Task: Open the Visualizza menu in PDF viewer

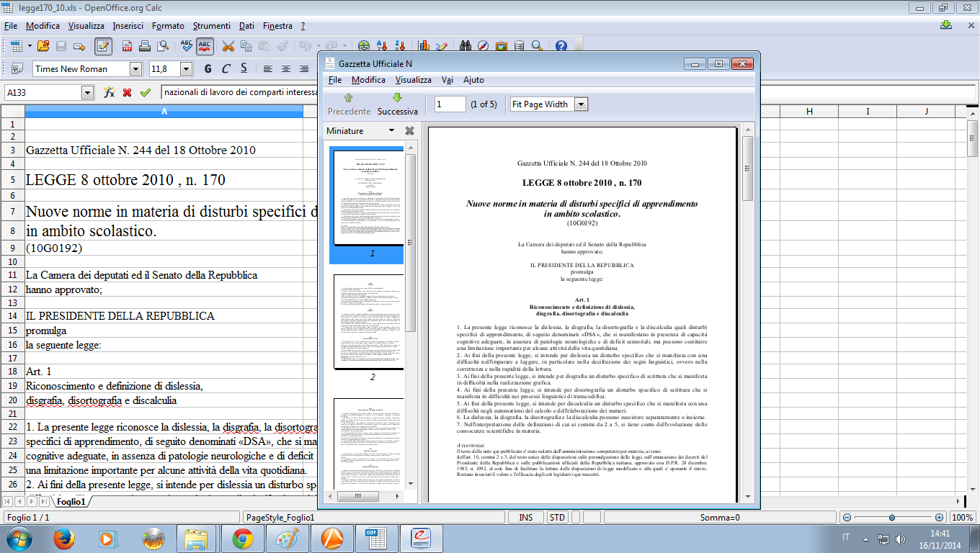Action: [x=413, y=80]
